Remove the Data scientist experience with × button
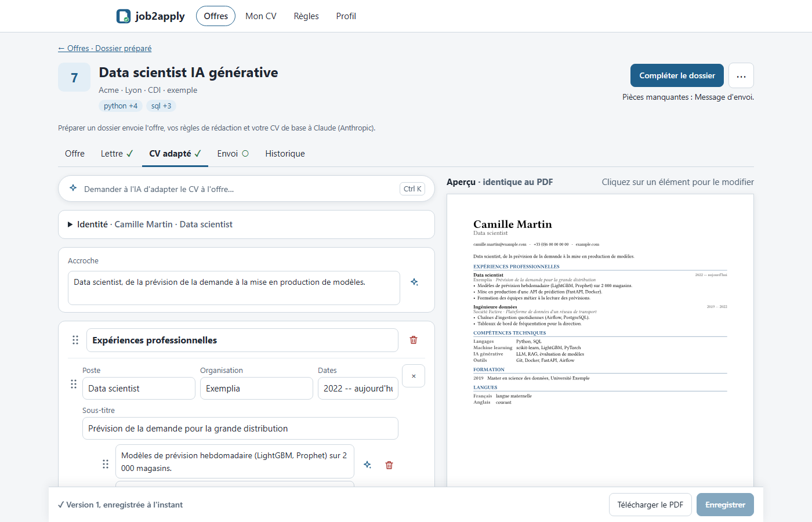Image resolution: width=812 pixels, height=522 pixels. coord(414,376)
